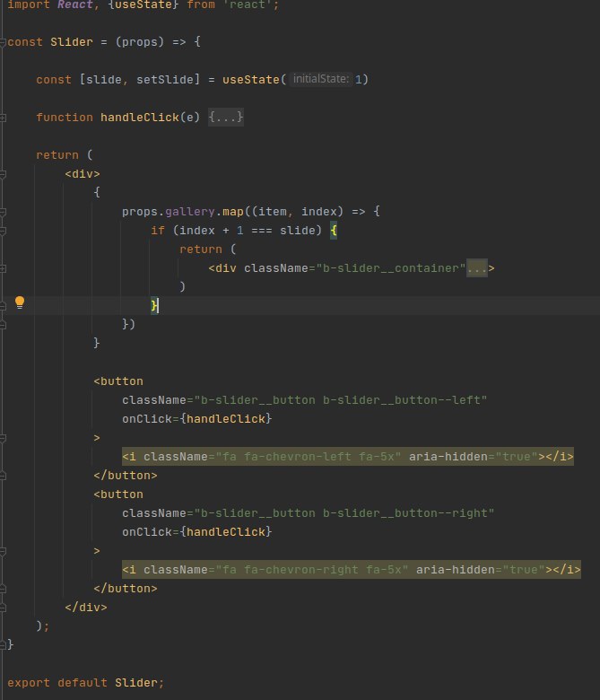This screenshot has height=700, width=600.
Task: Click Slider in the export default line
Action: click(136, 683)
